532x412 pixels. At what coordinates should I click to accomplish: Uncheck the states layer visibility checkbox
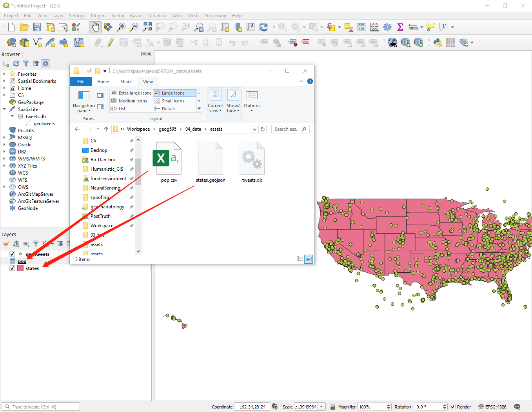pyautogui.click(x=12, y=268)
